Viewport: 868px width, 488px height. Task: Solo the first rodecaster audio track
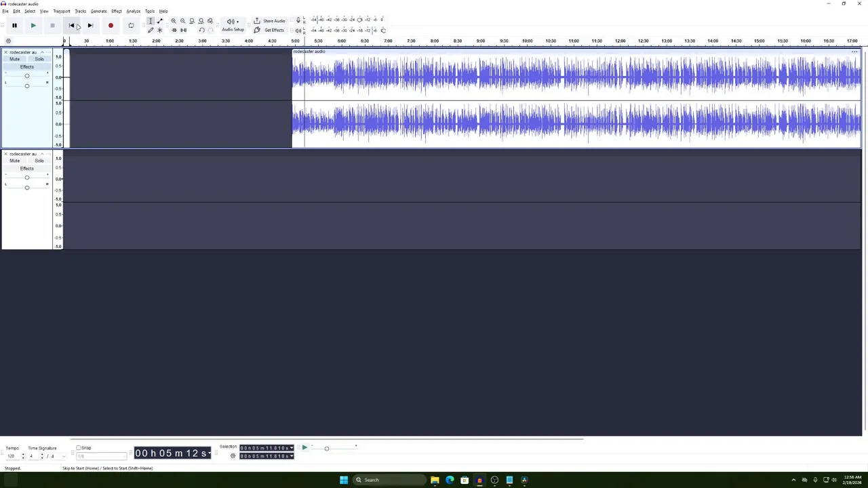(x=39, y=59)
